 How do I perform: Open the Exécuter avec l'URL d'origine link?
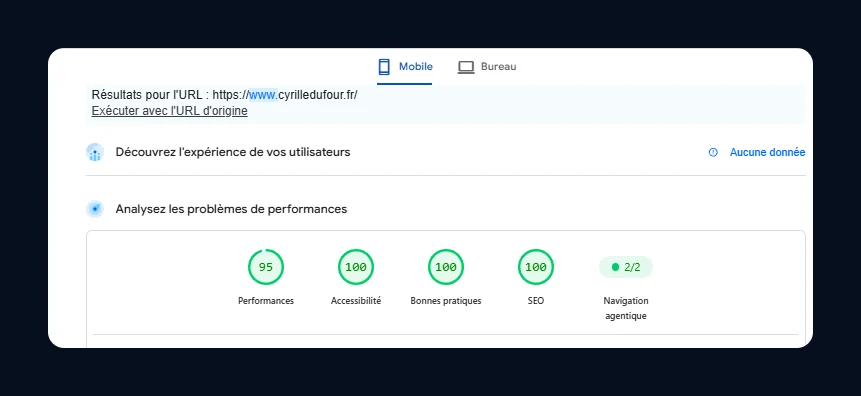click(x=169, y=111)
